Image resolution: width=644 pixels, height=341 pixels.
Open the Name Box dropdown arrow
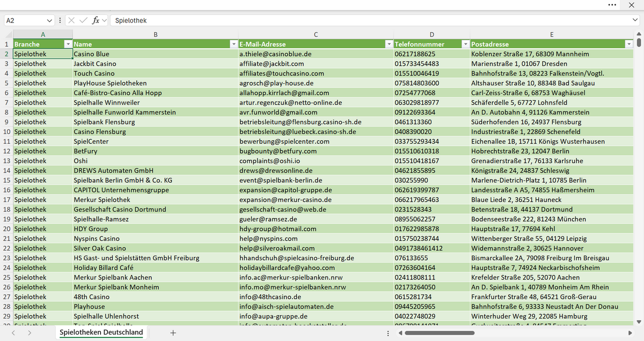50,20
